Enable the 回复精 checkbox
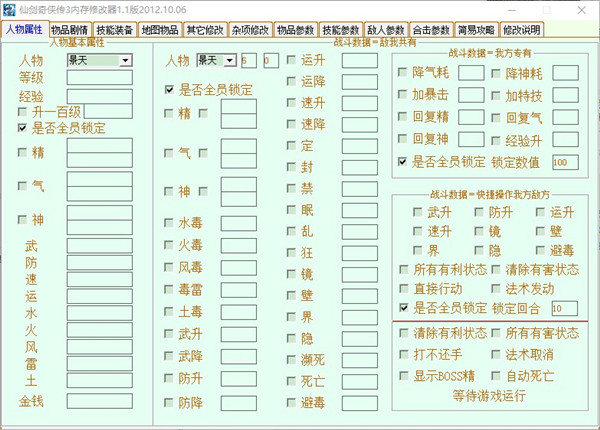The image size is (600, 430). coord(403,116)
